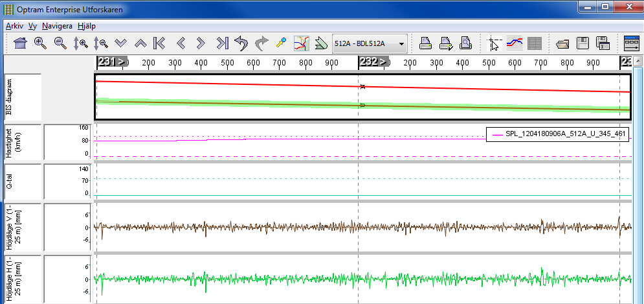Print the current view
Image resolution: width=644 pixels, height=304 pixels.
point(425,43)
